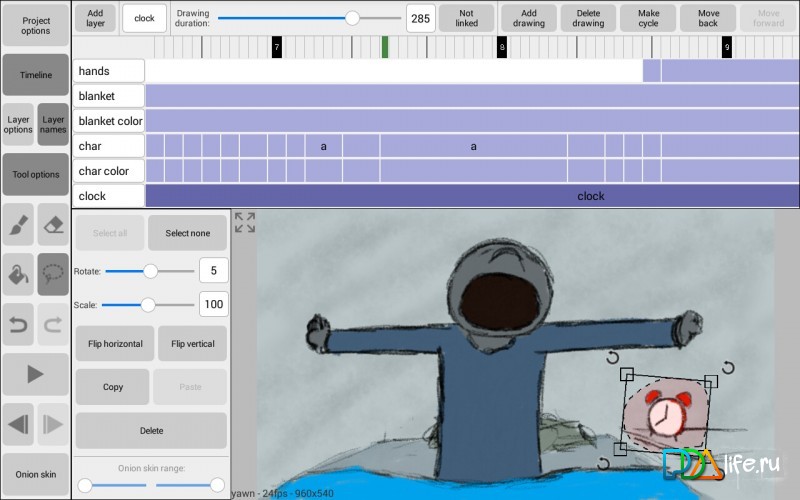This screenshot has width=800, height=500.
Task: Open Project options
Action: click(x=35, y=26)
